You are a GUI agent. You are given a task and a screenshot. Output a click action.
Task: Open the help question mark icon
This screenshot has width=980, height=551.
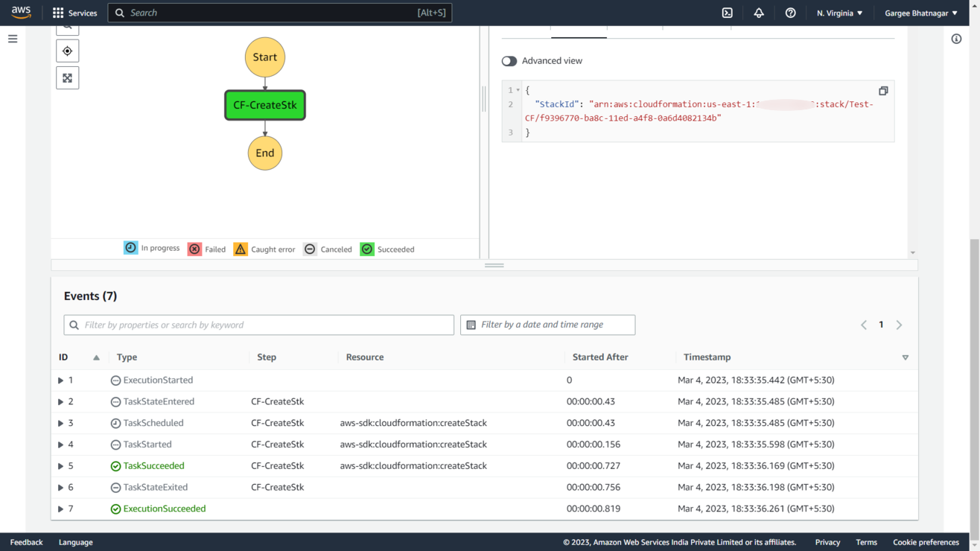pos(790,13)
